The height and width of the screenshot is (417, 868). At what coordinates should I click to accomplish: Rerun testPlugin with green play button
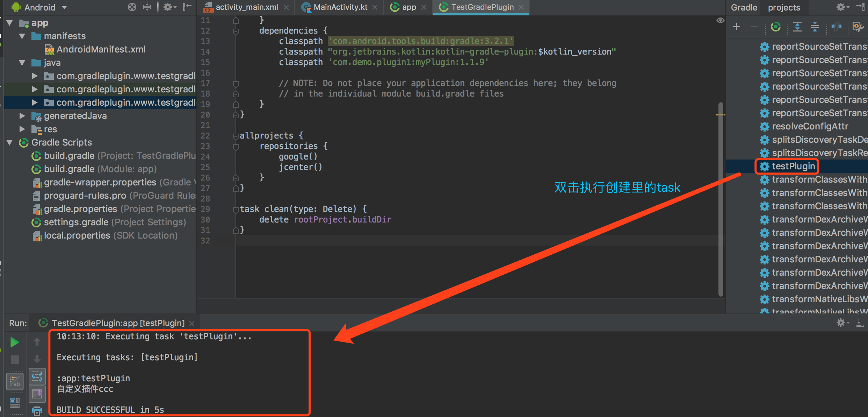pos(14,342)
